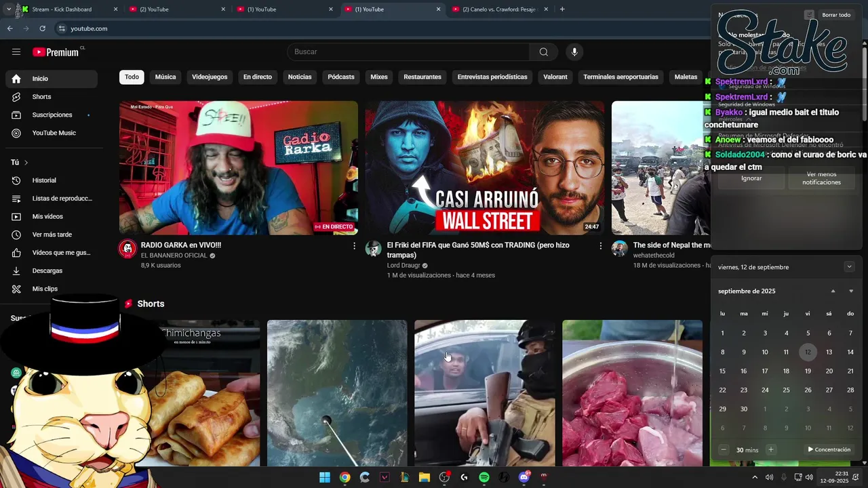Go to next month with down arrow

point(851,291)
